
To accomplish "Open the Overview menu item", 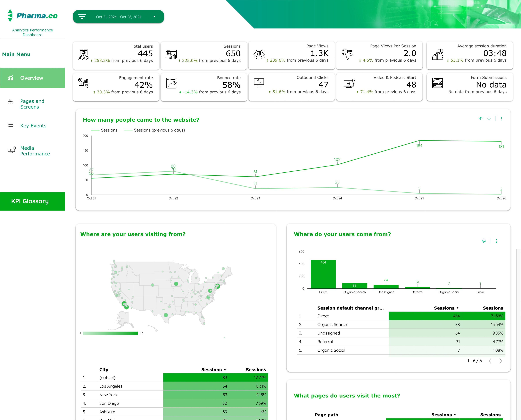I will pyautogui.click(x=32, y=78).
